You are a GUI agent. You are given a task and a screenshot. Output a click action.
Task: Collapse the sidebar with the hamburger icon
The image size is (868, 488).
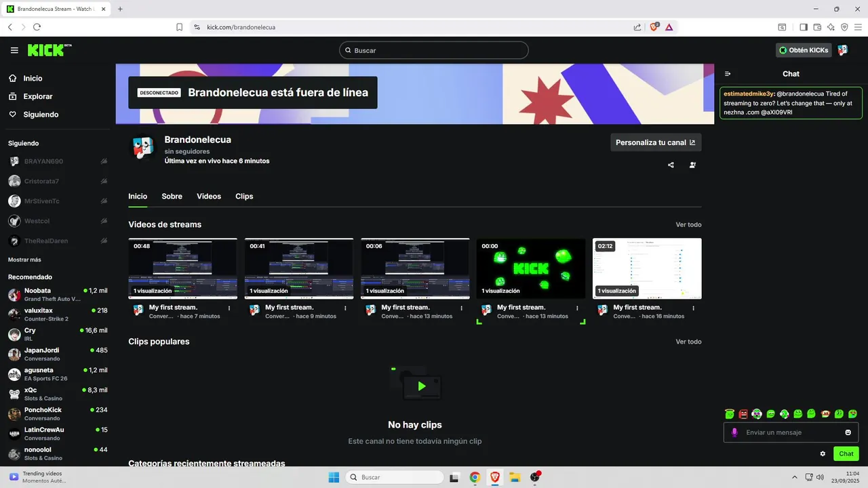coord(14,50)
